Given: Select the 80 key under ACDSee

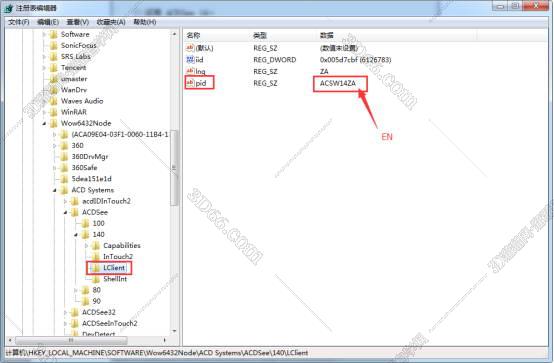Looking at the screenshot, I should (x=96, y=290).
